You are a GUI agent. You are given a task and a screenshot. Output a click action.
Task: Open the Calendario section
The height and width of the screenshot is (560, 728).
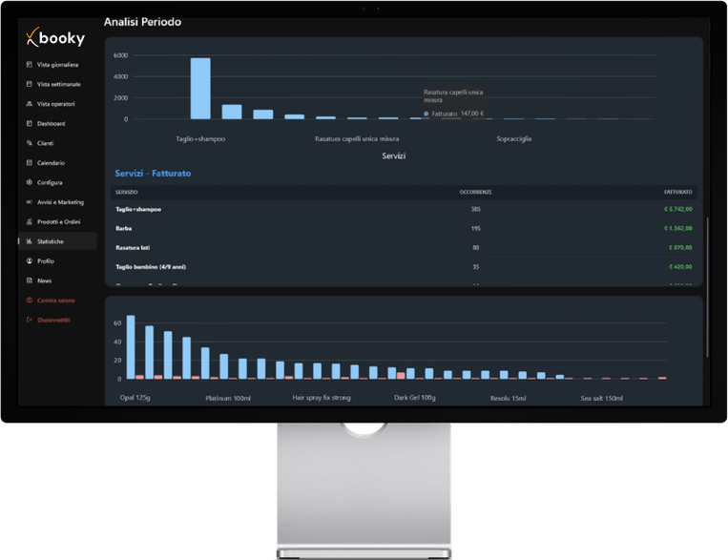pos(52,163)
